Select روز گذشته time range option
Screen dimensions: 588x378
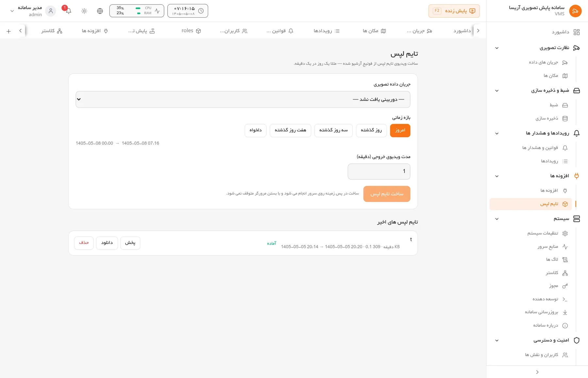point(371,130)
